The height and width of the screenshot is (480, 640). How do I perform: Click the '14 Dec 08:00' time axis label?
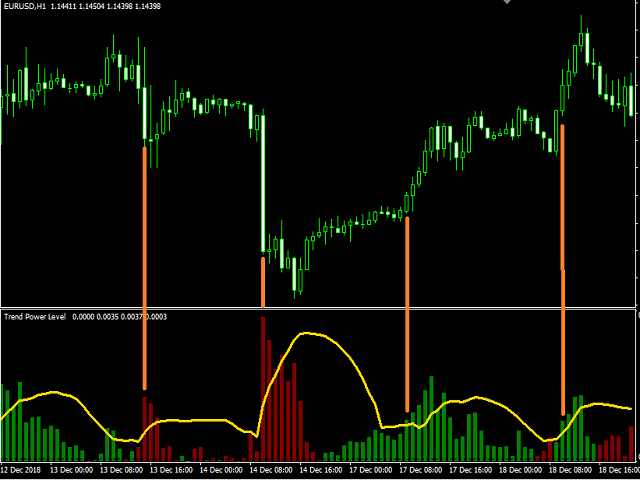[x=271, y=470]
